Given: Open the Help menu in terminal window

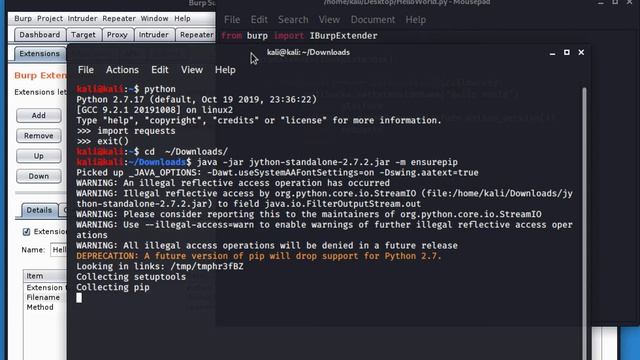Looking at the screenshot, I should point(225,70).
